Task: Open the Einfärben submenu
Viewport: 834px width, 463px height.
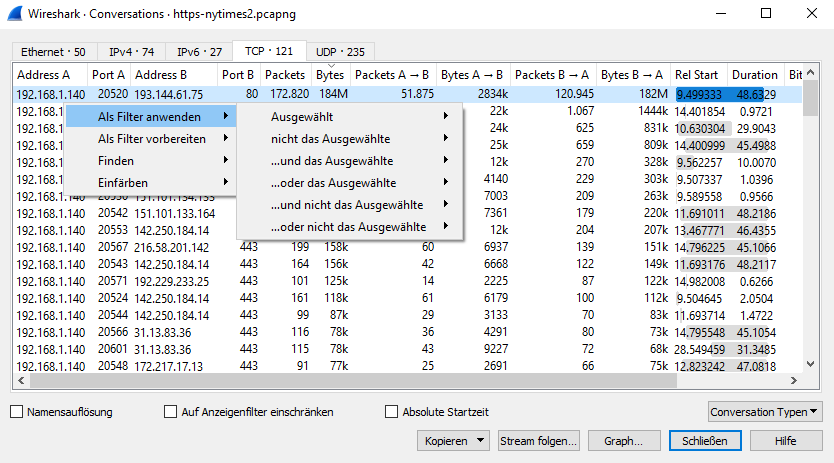Action: point(151,183)
